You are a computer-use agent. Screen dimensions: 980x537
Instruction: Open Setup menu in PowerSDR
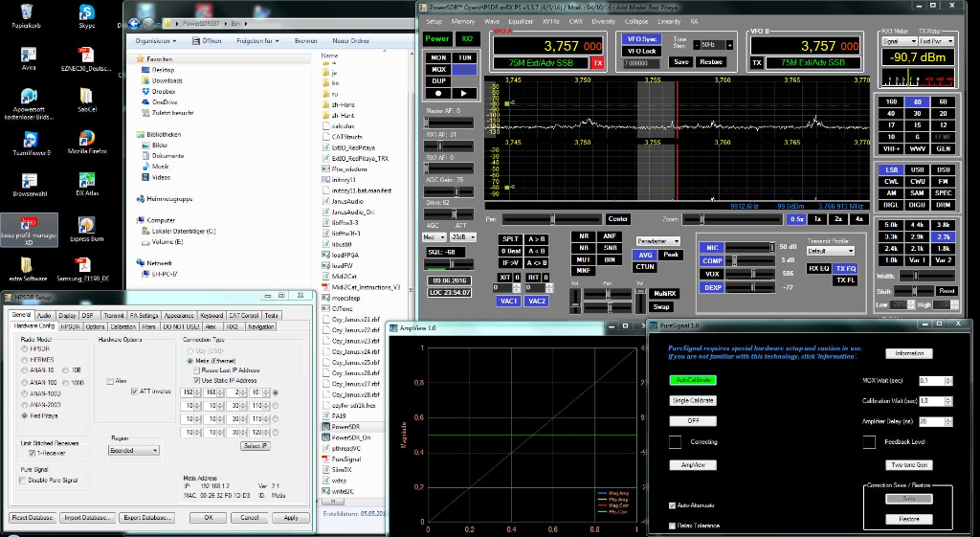pos(434,21)
